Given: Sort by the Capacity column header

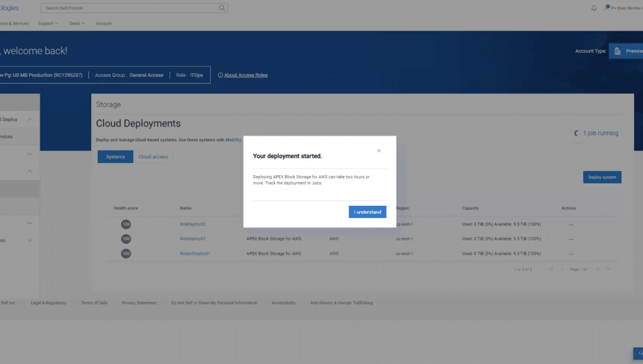Looking at the screenshot, I should (470, 209).
